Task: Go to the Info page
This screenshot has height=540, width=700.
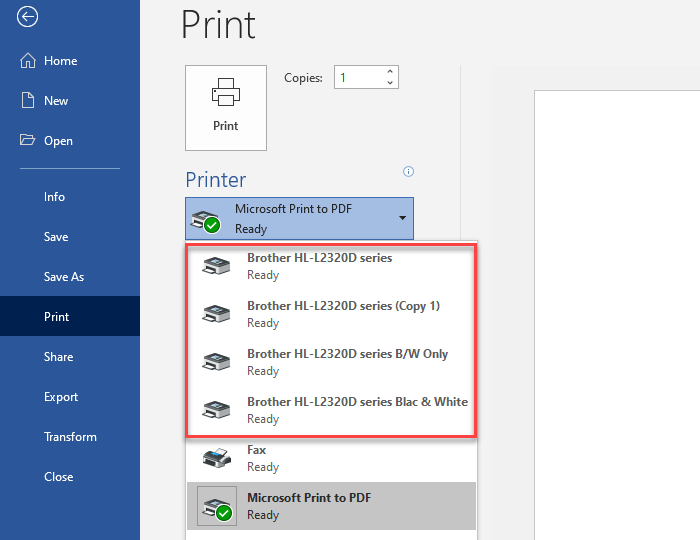Action: (x=70, y=196)
